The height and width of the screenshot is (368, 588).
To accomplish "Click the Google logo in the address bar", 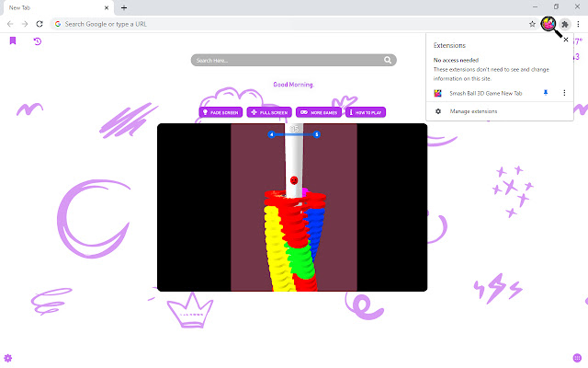I will [x=58, y=24].
